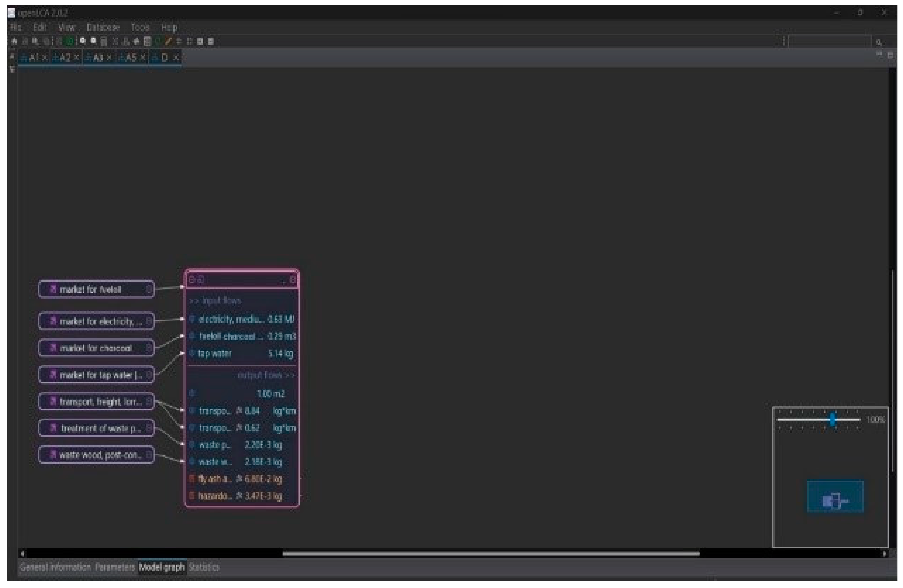Click the orange pencil edit icon
Image resolution: width=903 pixels, height=588 pixels.
point(168,41)
